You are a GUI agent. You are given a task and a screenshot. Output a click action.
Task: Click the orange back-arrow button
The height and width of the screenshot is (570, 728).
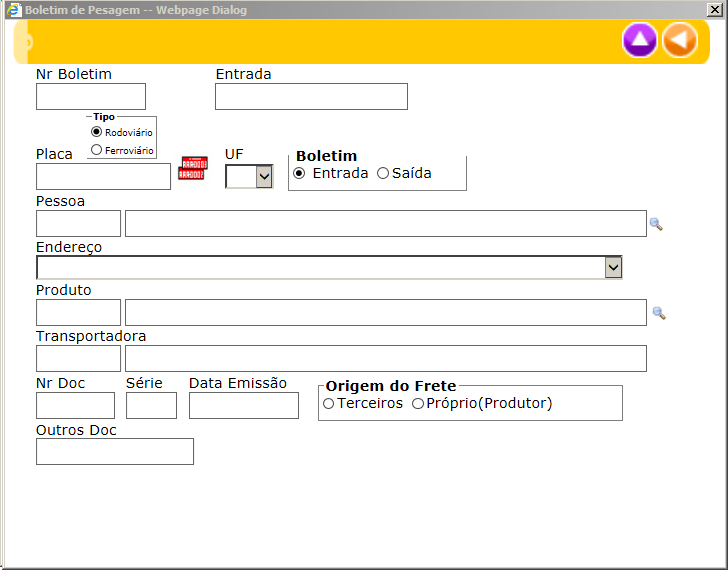(679, 40)
